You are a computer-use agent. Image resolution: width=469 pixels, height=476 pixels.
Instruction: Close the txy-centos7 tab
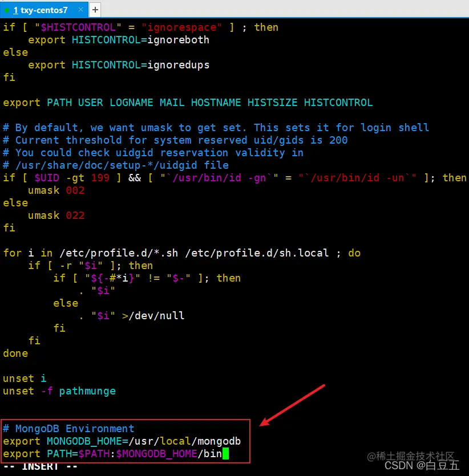tap(80, 10)
